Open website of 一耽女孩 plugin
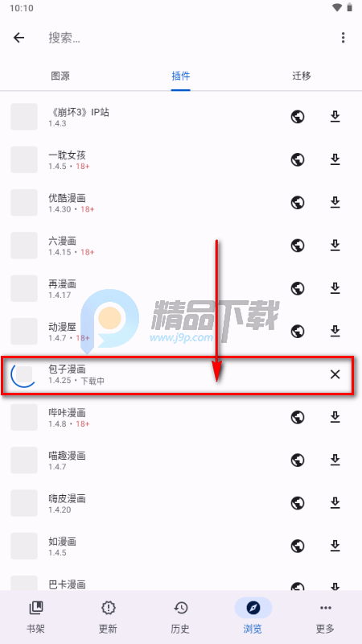The height and width of the screenshot is (644, 362). tap(298, 159)
